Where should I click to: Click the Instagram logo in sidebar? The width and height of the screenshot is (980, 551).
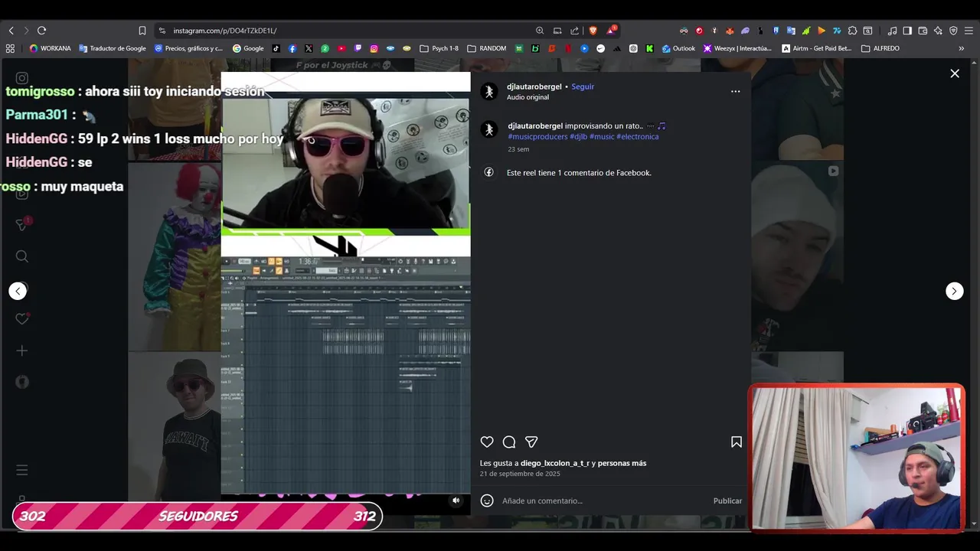click(x=22, y=78)
